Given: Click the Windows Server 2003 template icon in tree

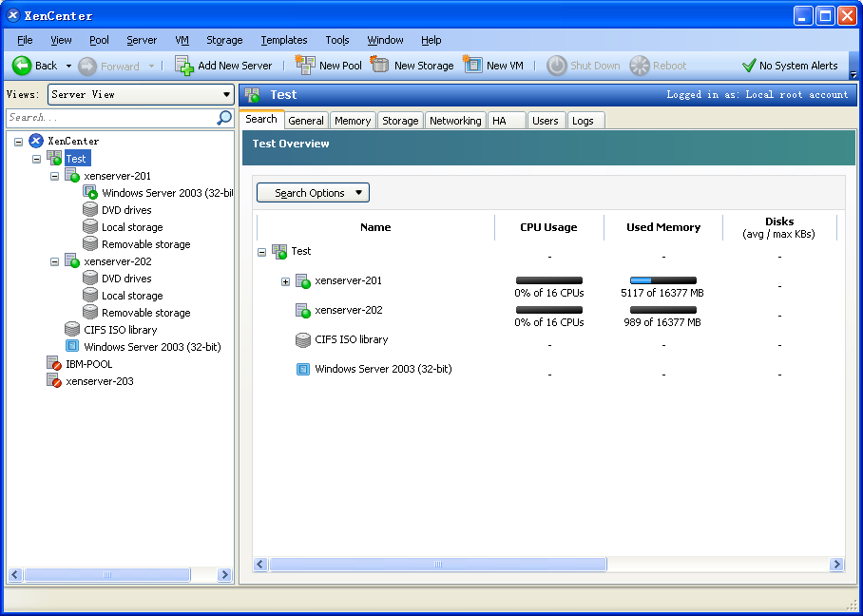Looking at the screenshot, I should [72, 346].
